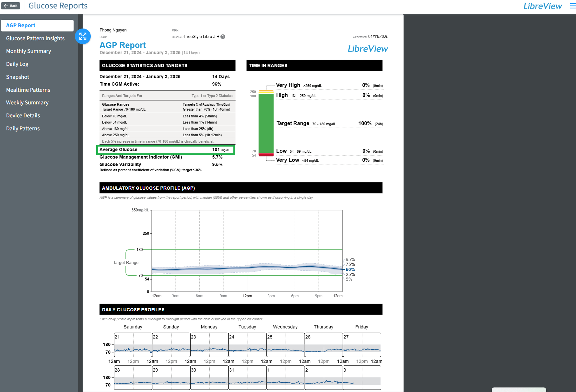
Task: Click the day 28 daily profile thumbnail
Action: tap(133, 378)
